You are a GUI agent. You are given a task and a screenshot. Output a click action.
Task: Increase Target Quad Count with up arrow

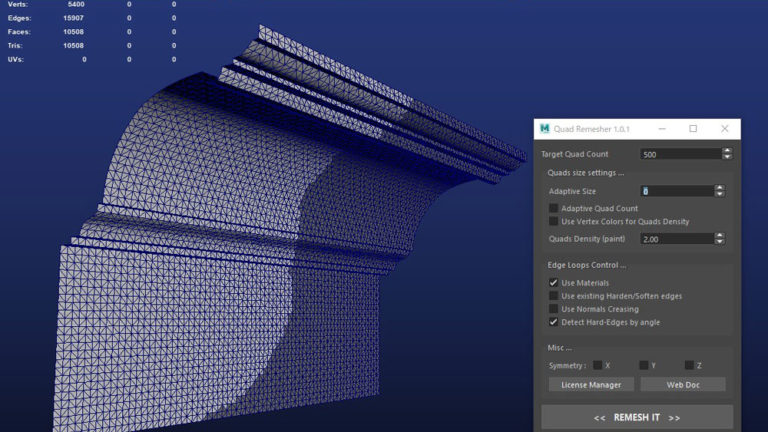[x=727, y=151]
